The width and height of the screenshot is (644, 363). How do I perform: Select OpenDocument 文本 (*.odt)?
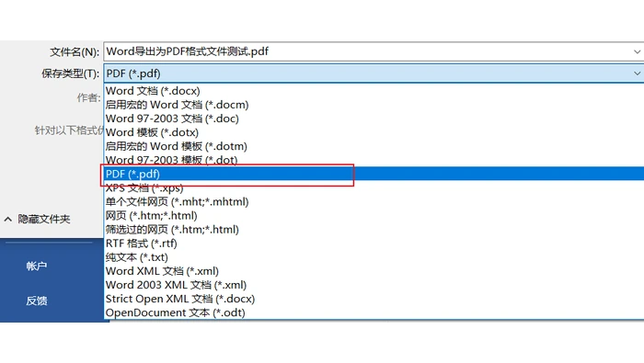pos(374,313)
